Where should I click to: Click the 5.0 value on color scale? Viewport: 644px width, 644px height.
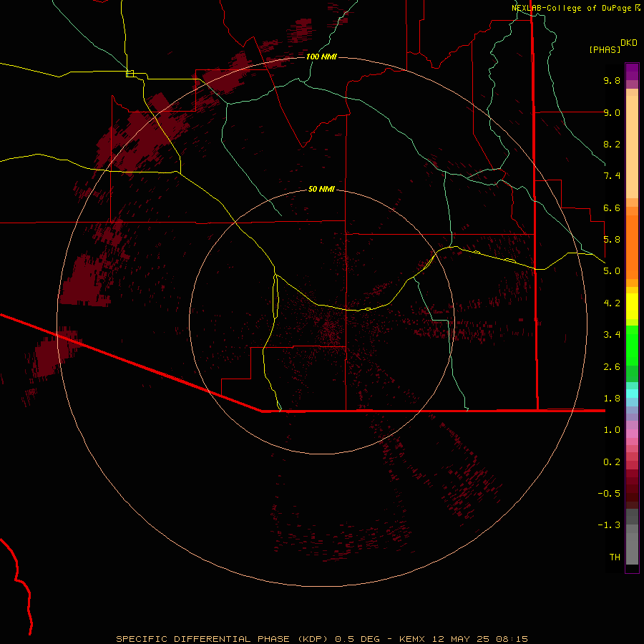612,271
